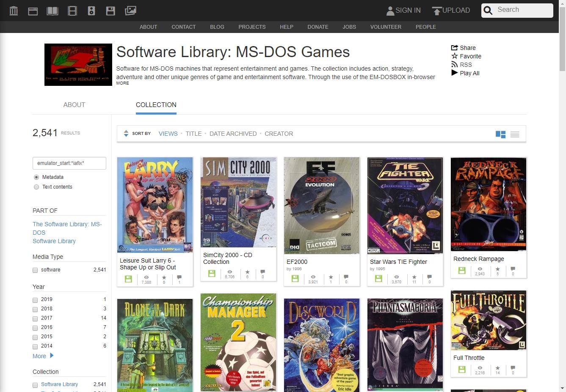This screenshot has width=566, height=392.
Task: Click the Share icon
Action: tap(455, 48)
